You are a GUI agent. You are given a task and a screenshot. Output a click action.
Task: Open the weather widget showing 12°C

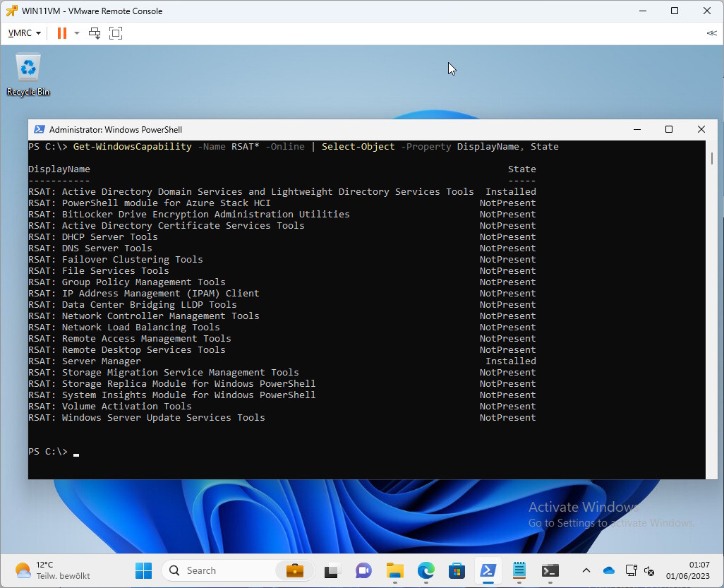click(53, 570)
